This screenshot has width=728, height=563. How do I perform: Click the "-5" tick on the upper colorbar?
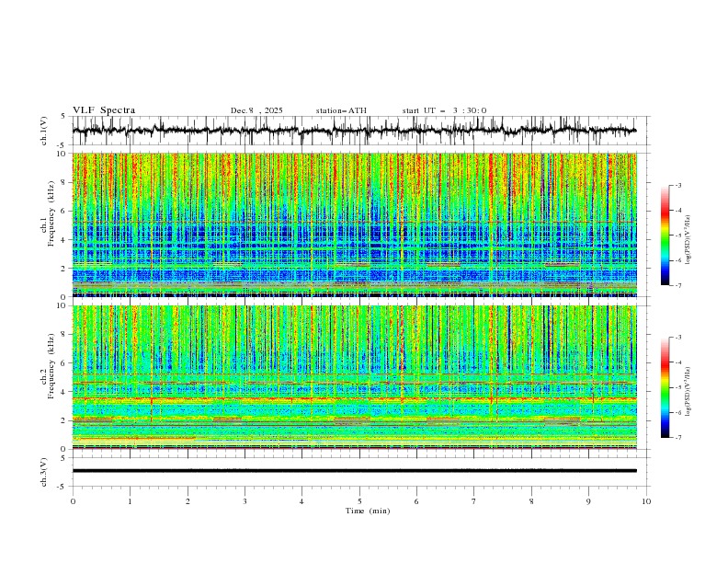pos(677,236)
